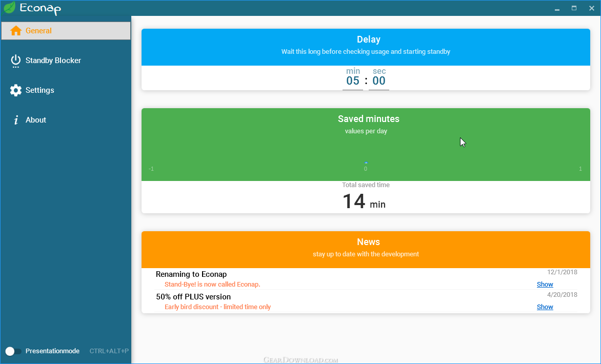Click the delay minutes field showing 05

(353, 81)
